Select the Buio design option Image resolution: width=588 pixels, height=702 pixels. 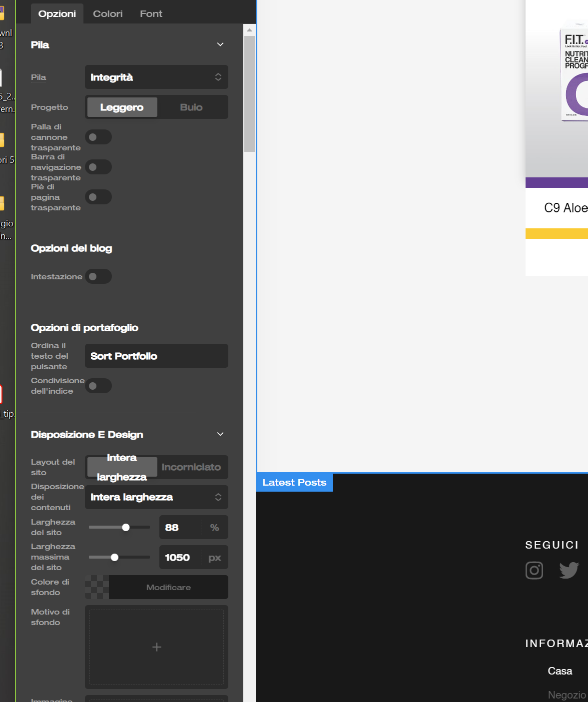pyautogui.click(x=191, y=107)
